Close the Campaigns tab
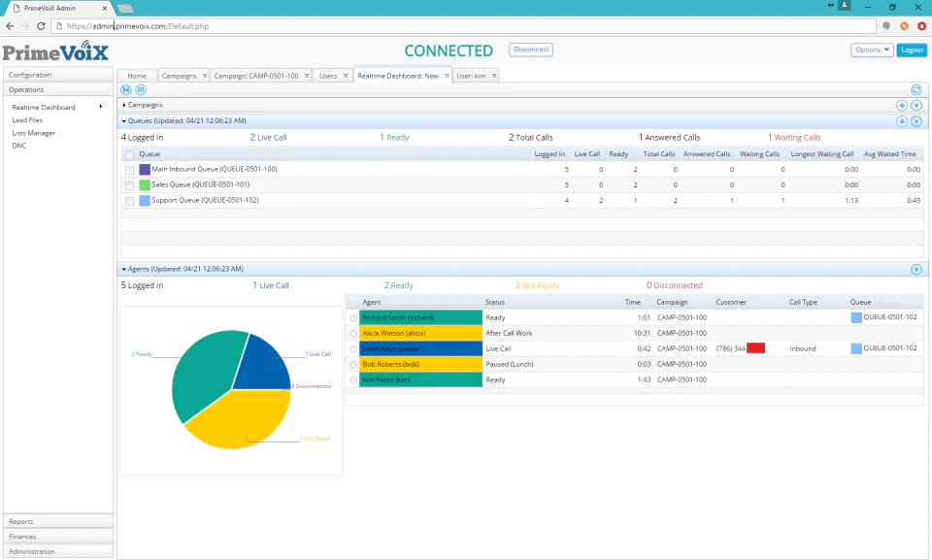 (205, 76)
